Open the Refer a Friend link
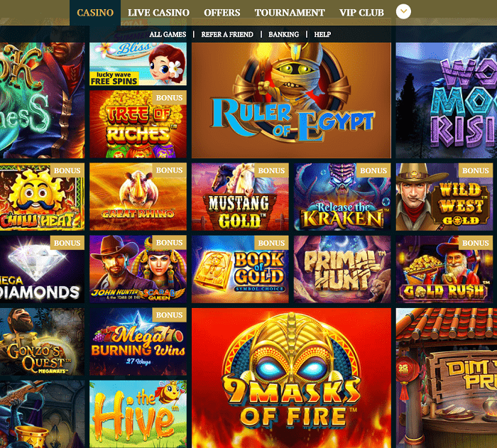This screenshot has width=497, height=448. tap(227, 34)
